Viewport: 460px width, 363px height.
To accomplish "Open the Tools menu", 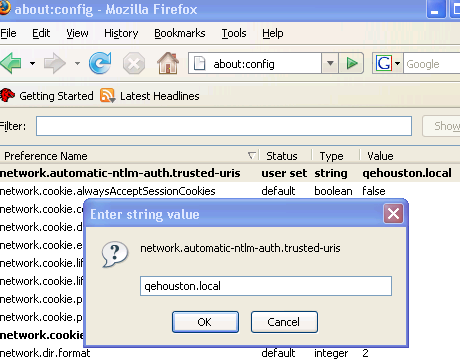I will pyautogui.click(x=234, y=33).
